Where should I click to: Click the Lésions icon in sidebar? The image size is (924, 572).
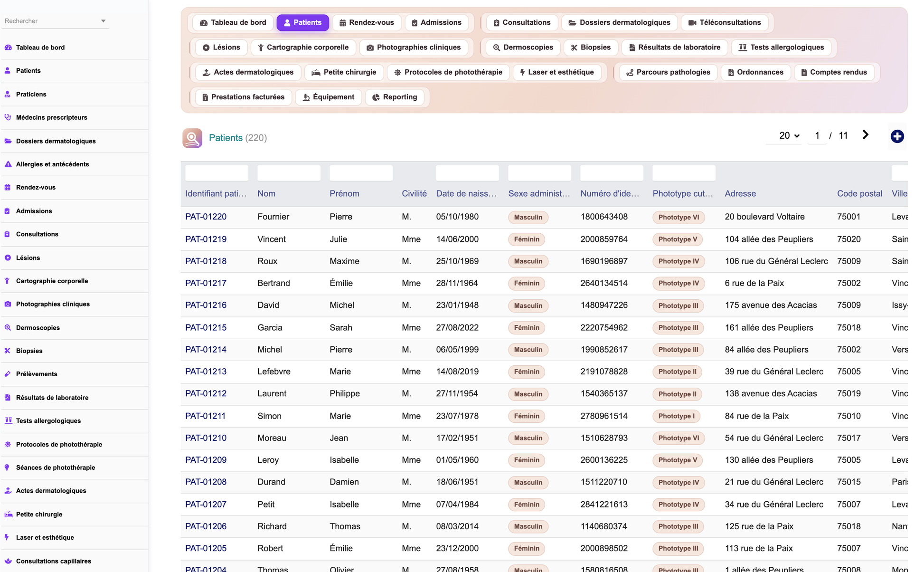click(8, 258)
